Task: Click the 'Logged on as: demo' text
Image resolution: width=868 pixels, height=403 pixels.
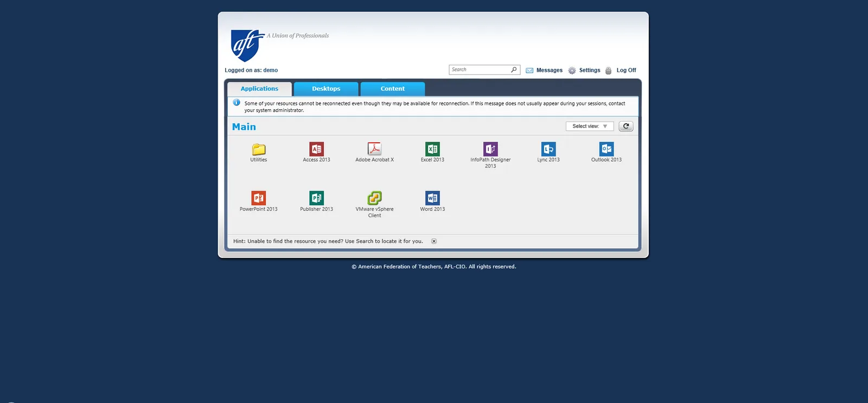Action: [251, 70]
